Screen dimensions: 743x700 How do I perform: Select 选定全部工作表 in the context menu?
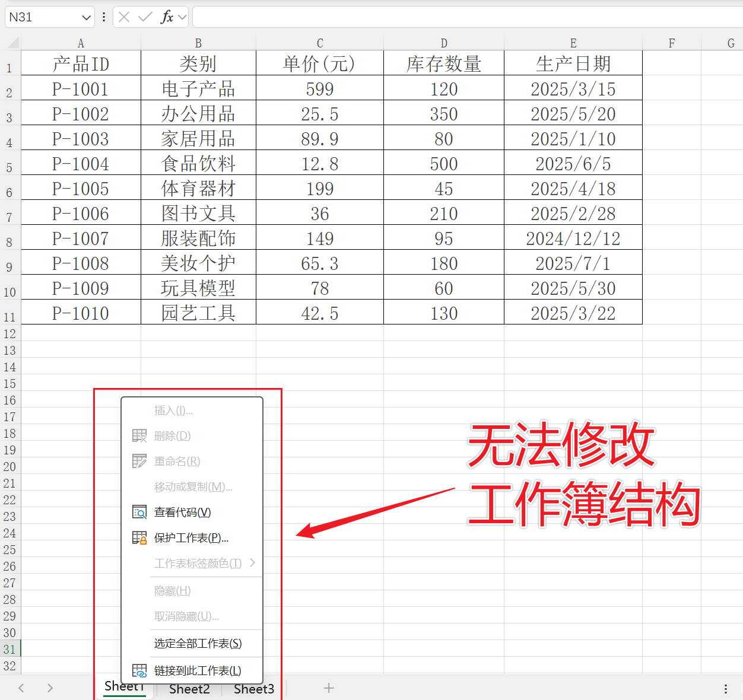point(198,643)
